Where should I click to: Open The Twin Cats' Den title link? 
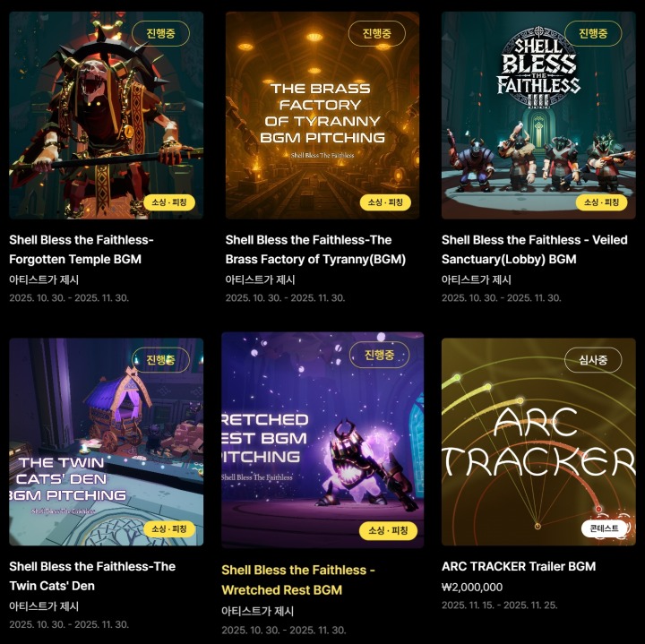[x=92, y=576]
